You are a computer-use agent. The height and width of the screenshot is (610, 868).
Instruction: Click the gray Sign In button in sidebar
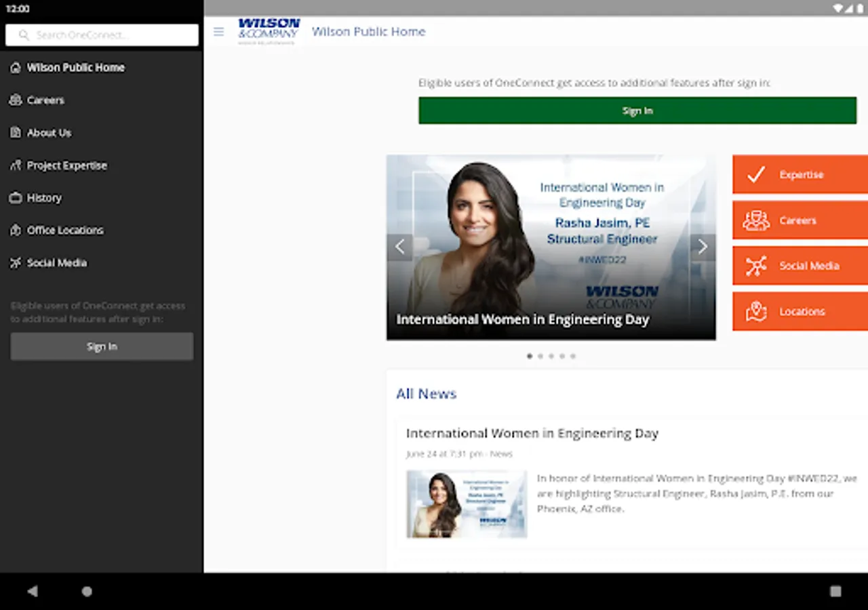[102, 346]
